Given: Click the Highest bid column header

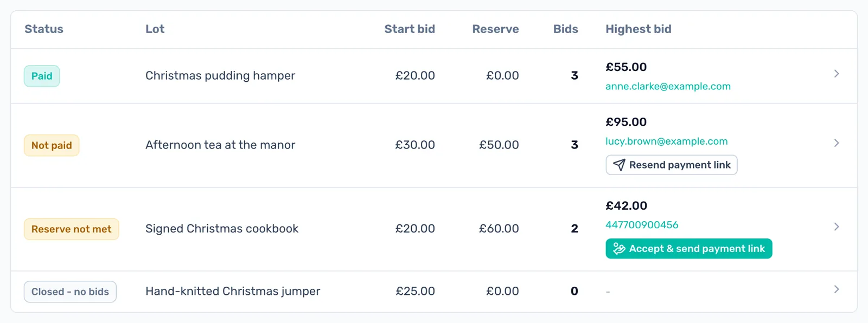Looking at the screenshot, I should click(x=639, y=29).
